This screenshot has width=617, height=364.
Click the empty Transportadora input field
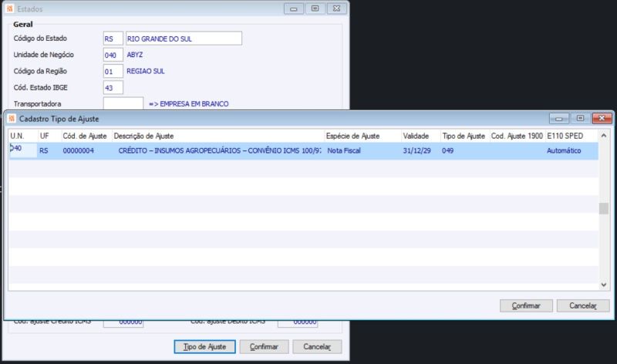tap(123, 103)
